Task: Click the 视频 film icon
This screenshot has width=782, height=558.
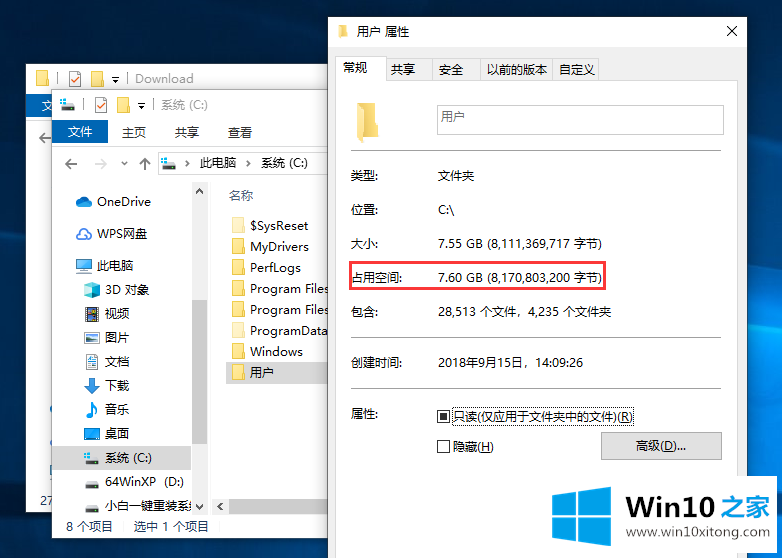Action: click(92, 314)
